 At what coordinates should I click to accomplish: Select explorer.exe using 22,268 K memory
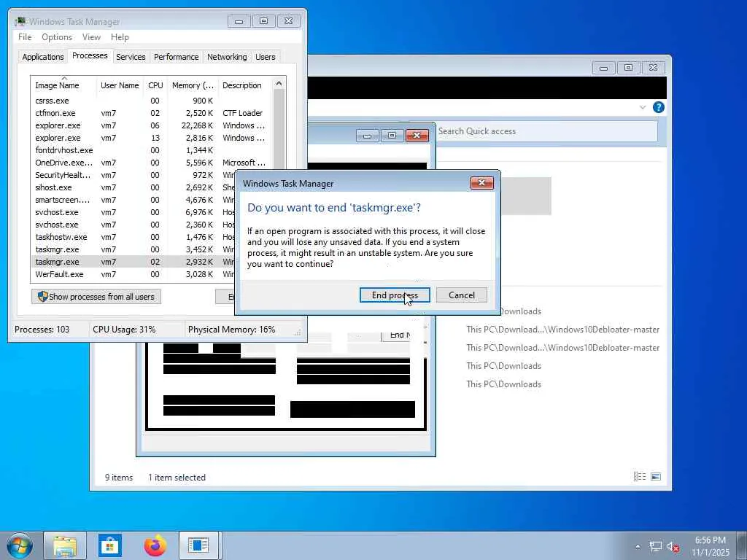tap(152, 125)
